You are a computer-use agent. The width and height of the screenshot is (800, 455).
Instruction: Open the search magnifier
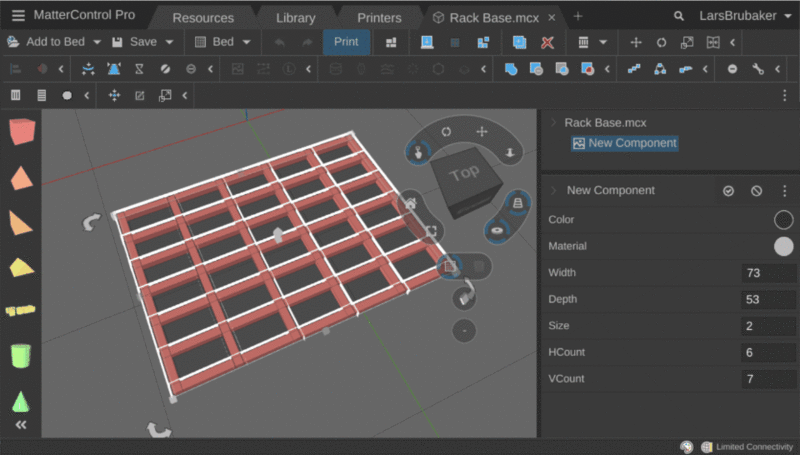point(679,16)
